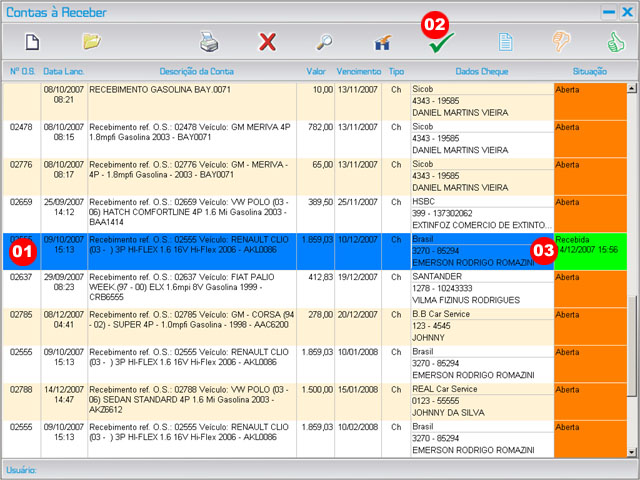The height and width of the screenshot is (480, 640).
Task: Open the yellow folder icon
Action: (x=92, y=42)
